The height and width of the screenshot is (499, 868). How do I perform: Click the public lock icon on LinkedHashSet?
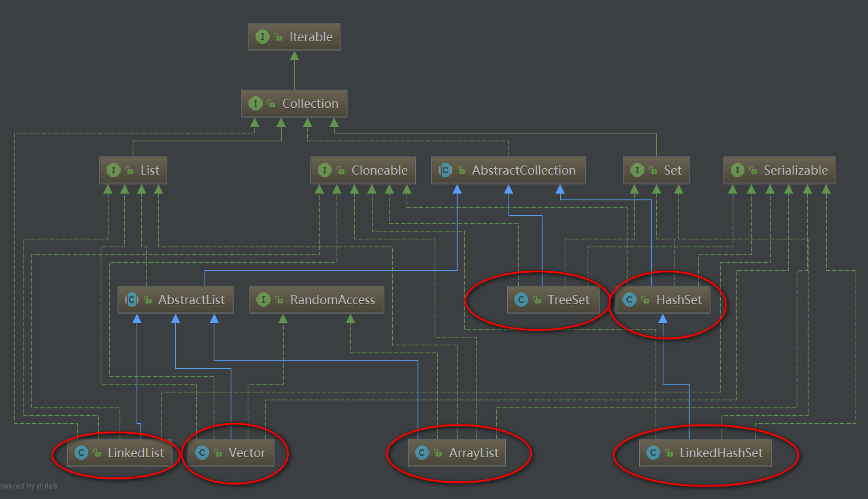pyautogui.click(x=669, y=453)
